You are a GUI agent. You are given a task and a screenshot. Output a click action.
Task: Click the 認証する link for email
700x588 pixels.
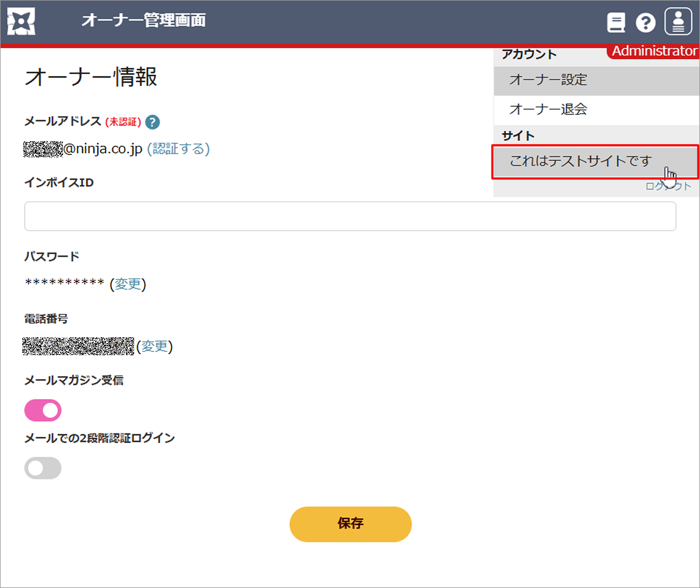178,149
